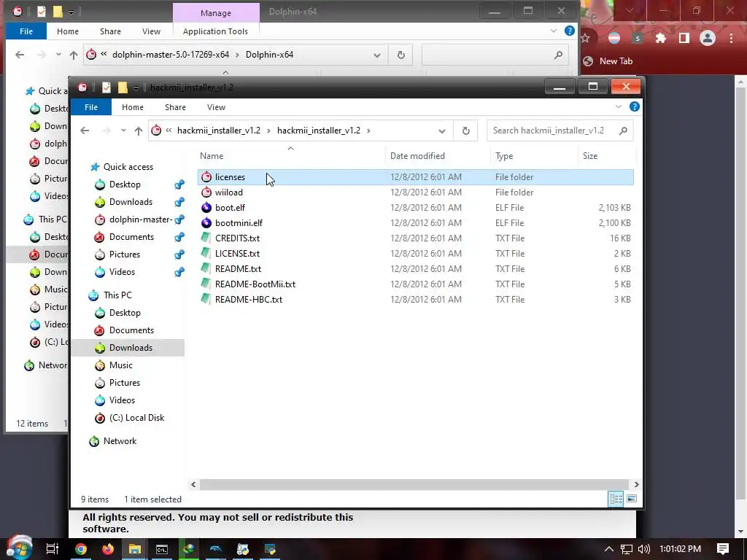Open Chrome profile avatar
Viewport: 747px width, 560px height.
pyautogui.click(x=708, y=38)
